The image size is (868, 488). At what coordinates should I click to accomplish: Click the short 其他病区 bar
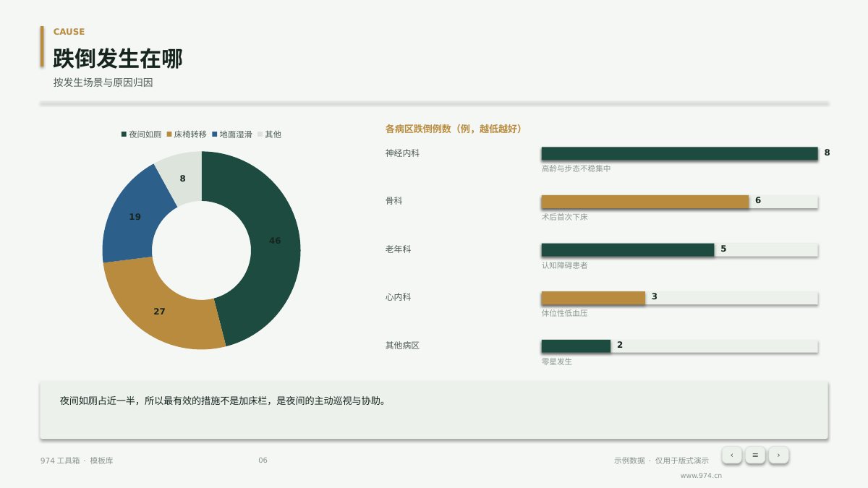coord(576,346)
